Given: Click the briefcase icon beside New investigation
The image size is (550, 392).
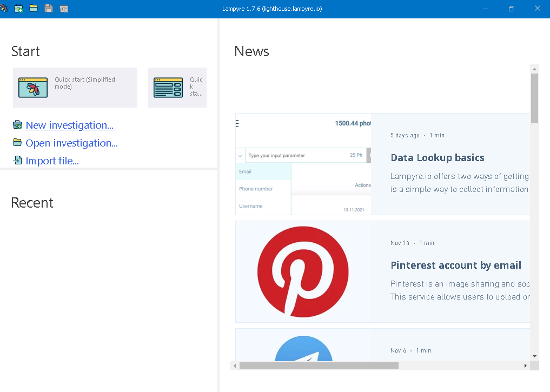Looking at the screenshot, I should tap(17, 124).
